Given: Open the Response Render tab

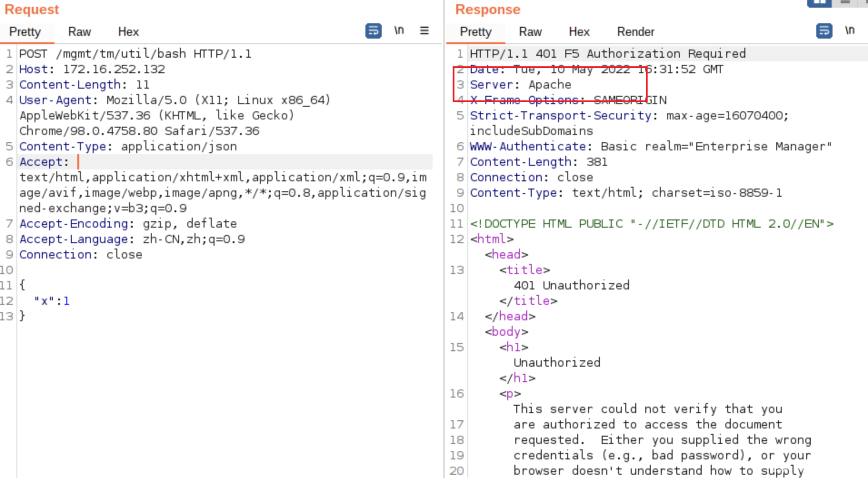Looking at the screenshot, I should [635, 32].
